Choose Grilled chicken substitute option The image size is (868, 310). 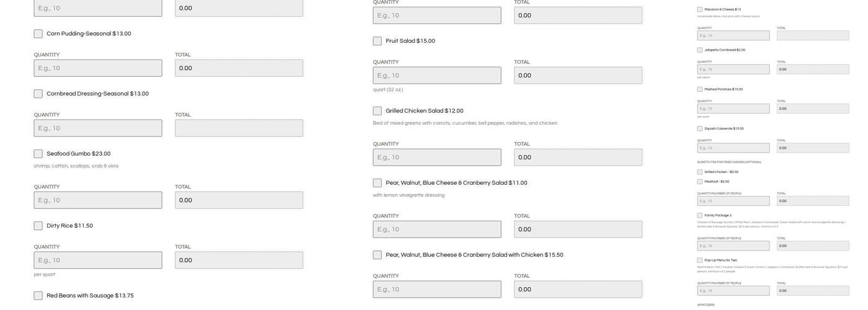pyautogui.click(x=700, y=172)
